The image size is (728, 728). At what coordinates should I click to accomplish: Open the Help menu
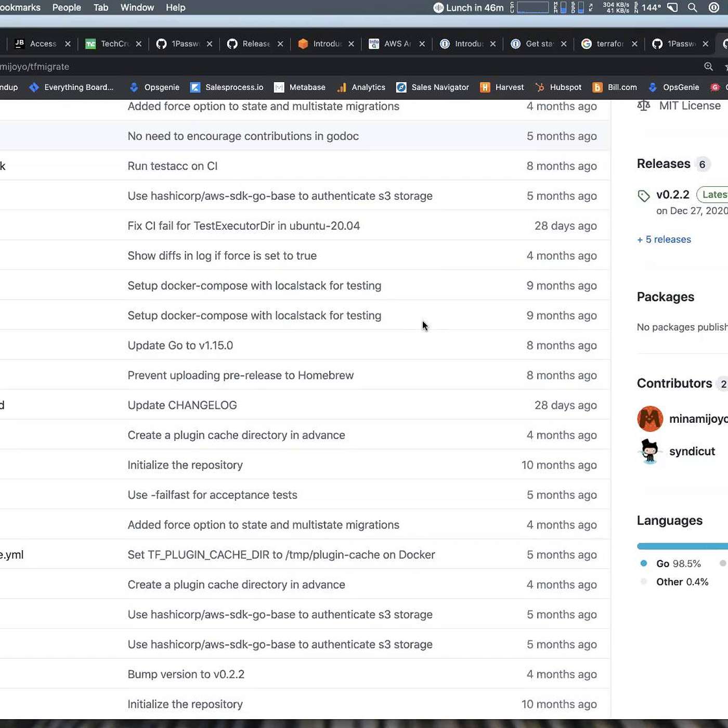coord(175,8)
